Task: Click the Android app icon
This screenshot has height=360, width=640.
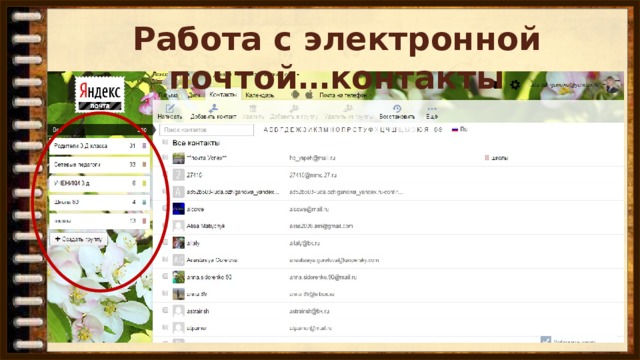Action: click(296, 95)
